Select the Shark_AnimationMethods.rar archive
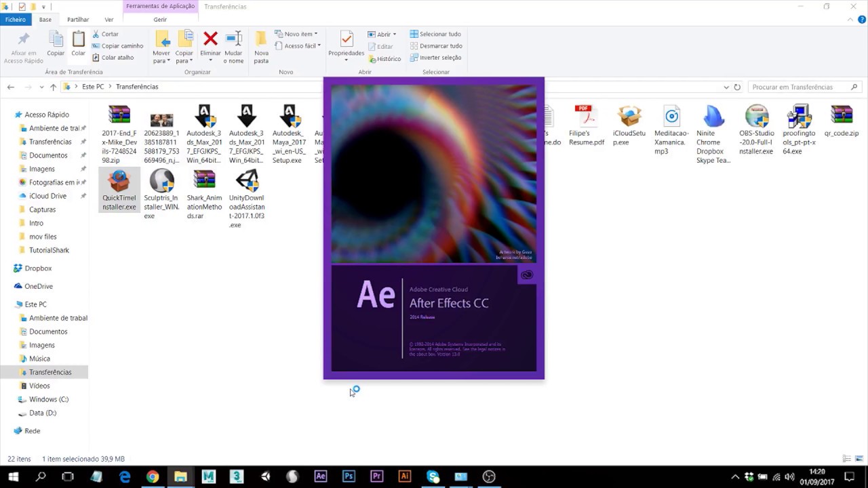The image size is (868, 488). click(204, 194)
